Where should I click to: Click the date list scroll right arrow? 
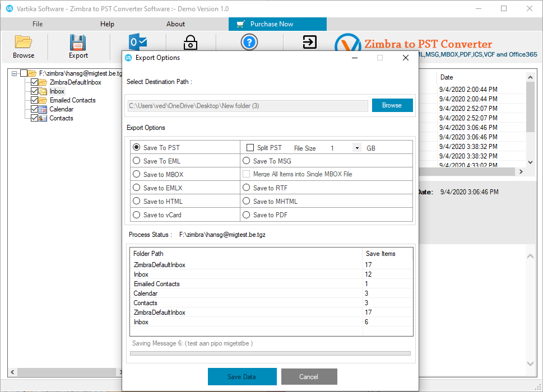[x=521, y=171]
